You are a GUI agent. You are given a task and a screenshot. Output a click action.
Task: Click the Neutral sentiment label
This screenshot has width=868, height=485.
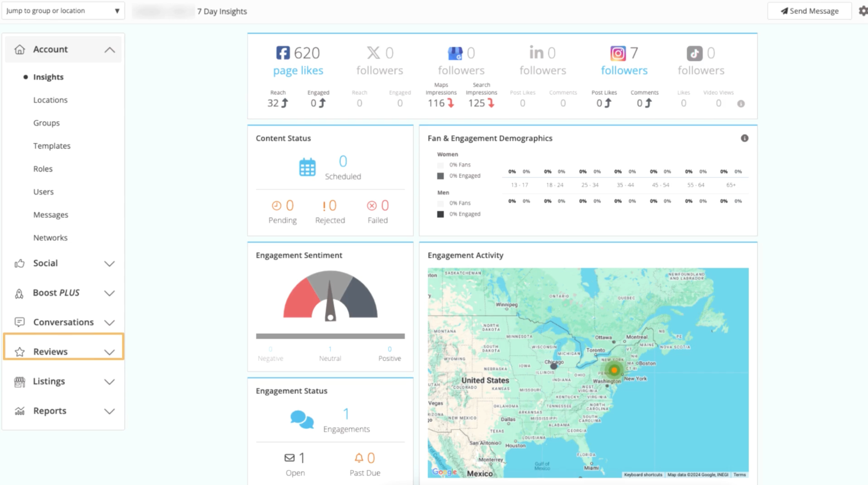[330, 358]
